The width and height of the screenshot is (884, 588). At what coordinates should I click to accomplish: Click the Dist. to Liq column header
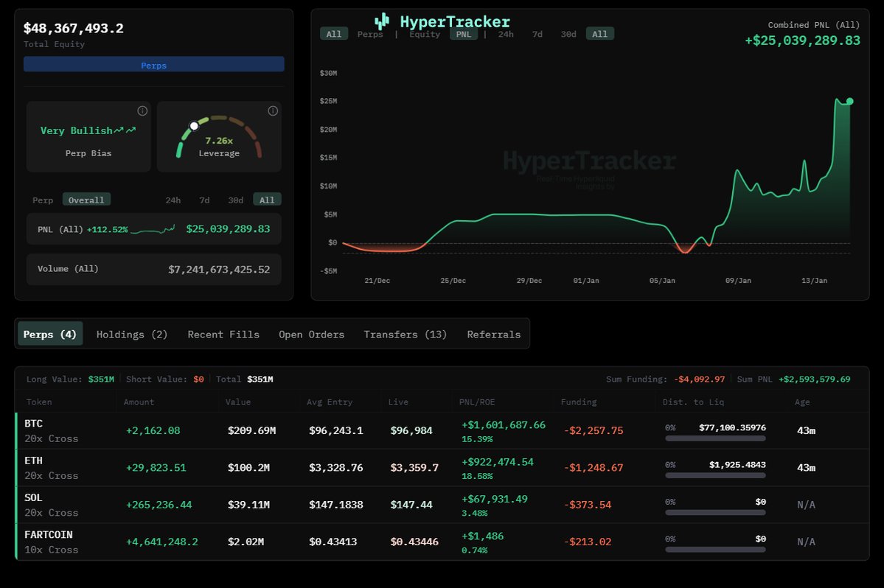[x=694, y=402]
